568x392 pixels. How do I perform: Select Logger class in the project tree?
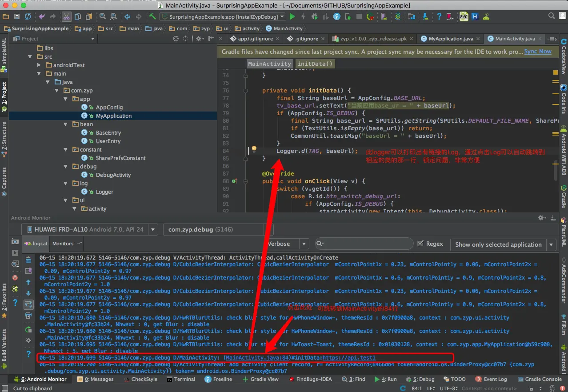coord(104,192)
